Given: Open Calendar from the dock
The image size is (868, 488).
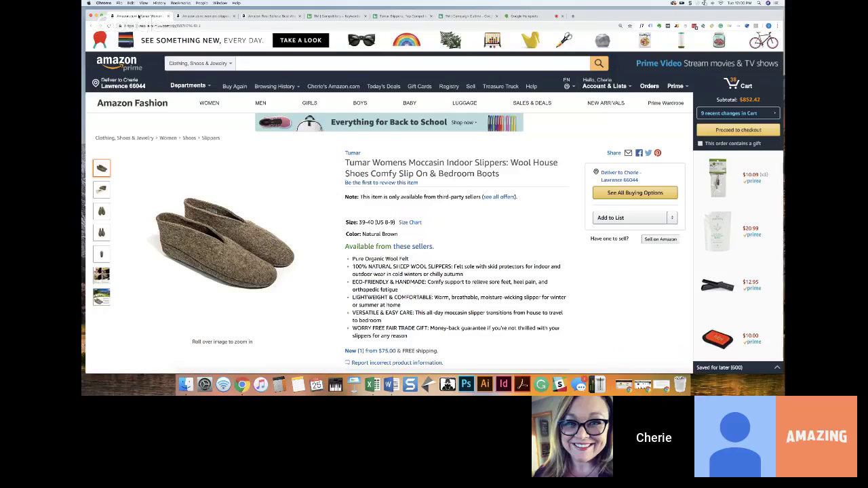Looking at the screenshot, I should click(x=317, y=385).
